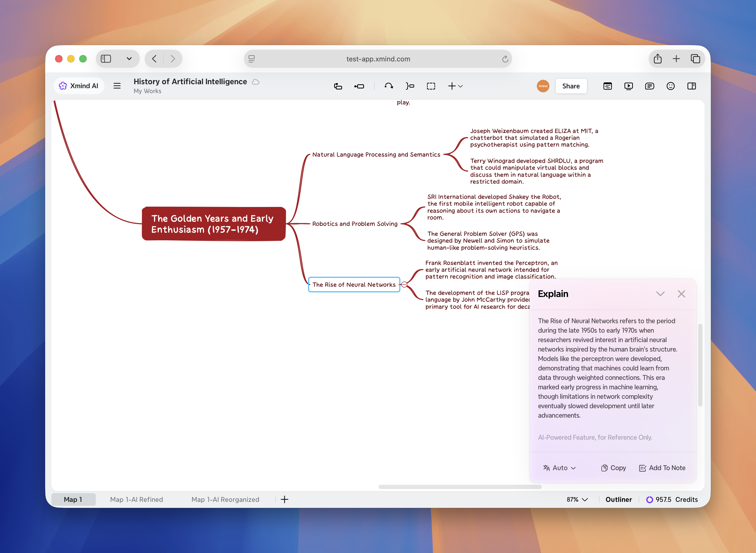
Task: Open the 87% zoom dropdown
Action: pyautogui.click(x=577, y=499)
